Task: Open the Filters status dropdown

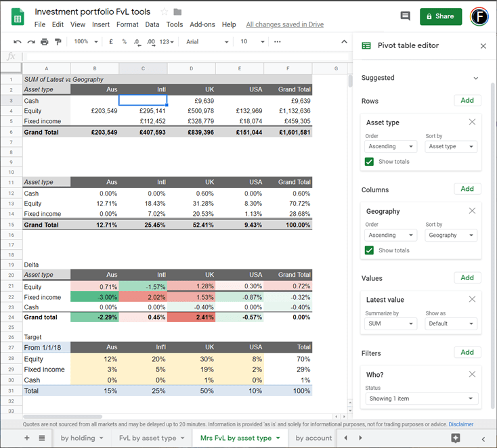Action: coord(421,399)
